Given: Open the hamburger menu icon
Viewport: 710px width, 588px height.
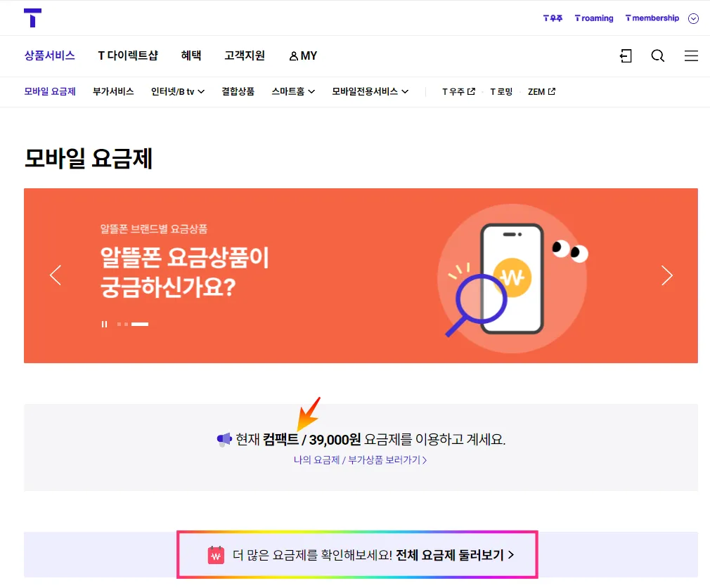Looking at the screenshot, I should coord(691,55).
